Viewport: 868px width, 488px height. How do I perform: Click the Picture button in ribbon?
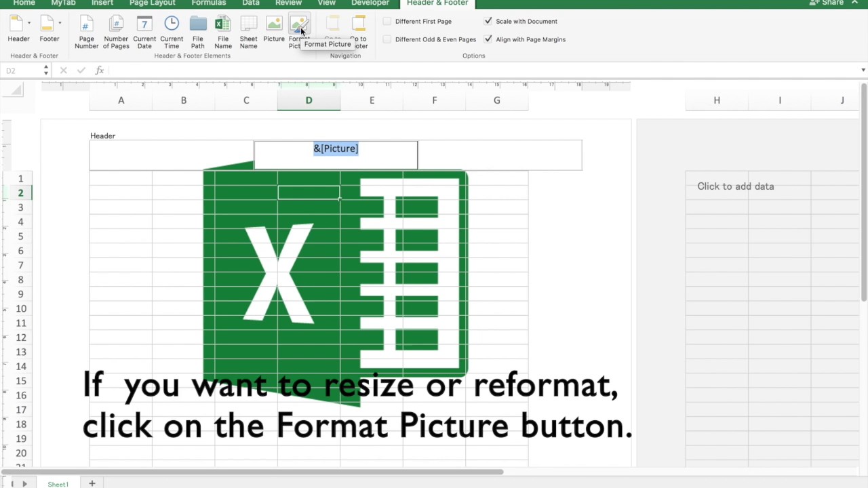[x=274, y=28]
